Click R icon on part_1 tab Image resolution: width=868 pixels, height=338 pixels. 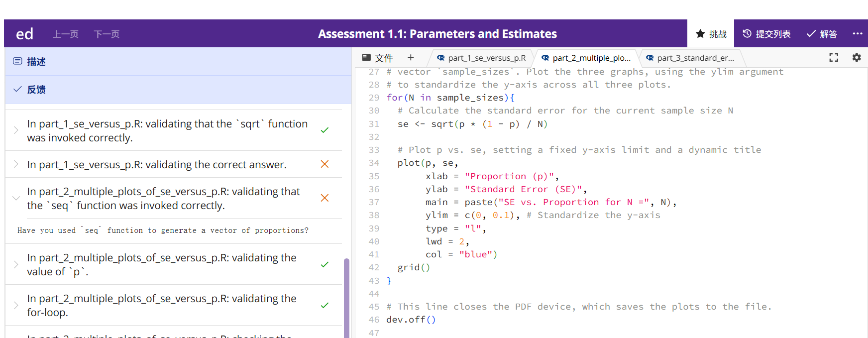click(x=440, y=58)
